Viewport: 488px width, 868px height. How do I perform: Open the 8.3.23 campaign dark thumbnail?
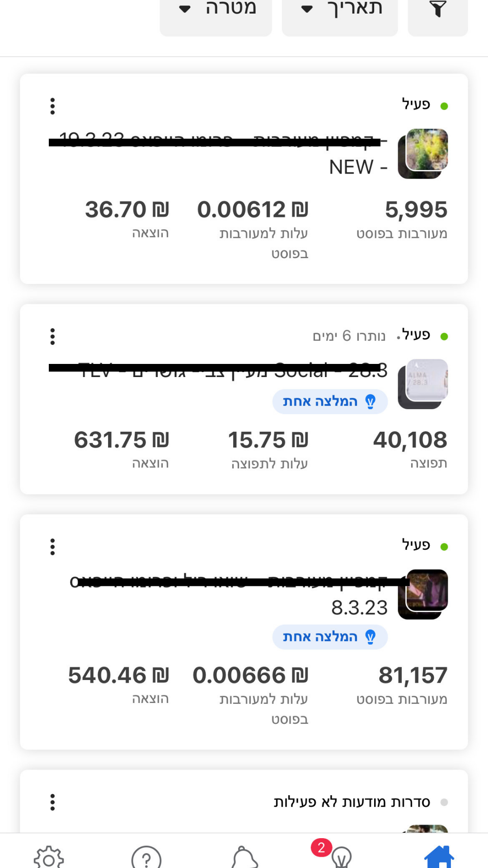click(423, 594)
